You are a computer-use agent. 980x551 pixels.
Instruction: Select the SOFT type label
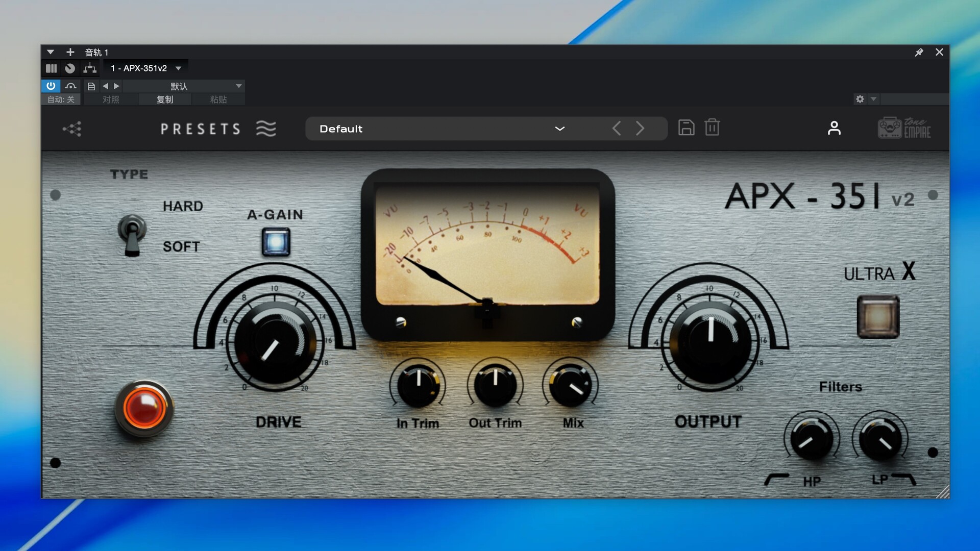point(181,246)
